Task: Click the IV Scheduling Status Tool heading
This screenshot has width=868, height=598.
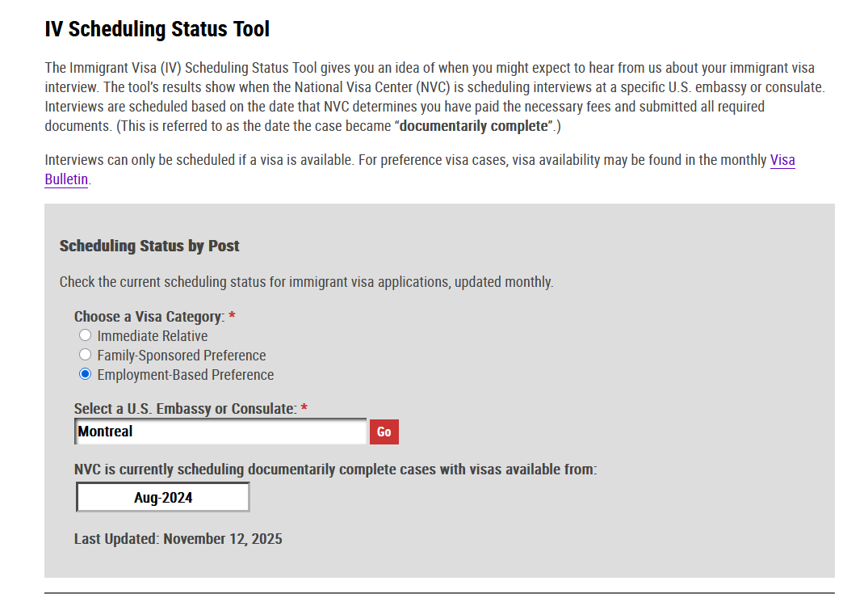Action: (157, 30)
